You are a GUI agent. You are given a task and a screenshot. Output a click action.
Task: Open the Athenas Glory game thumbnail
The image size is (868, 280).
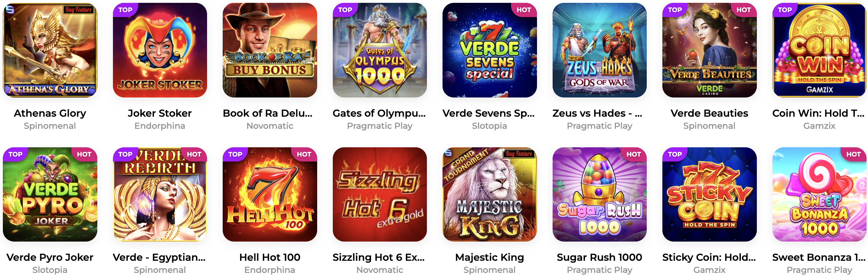pos(50,50)
